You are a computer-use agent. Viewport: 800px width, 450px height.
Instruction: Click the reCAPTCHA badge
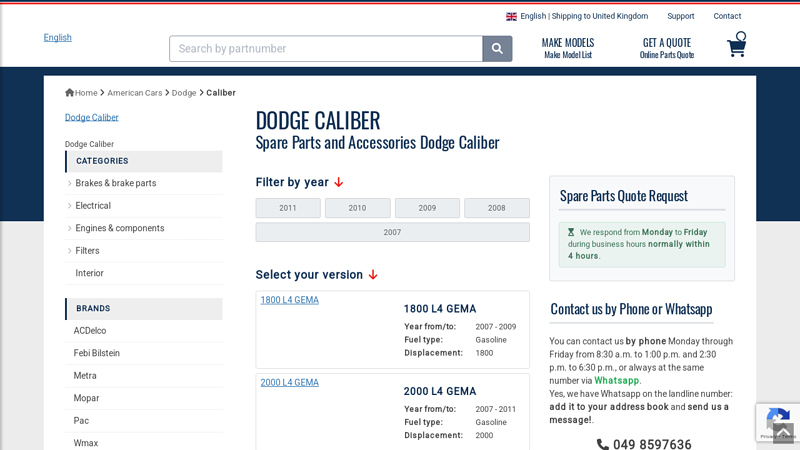click(x=778, y=422)
